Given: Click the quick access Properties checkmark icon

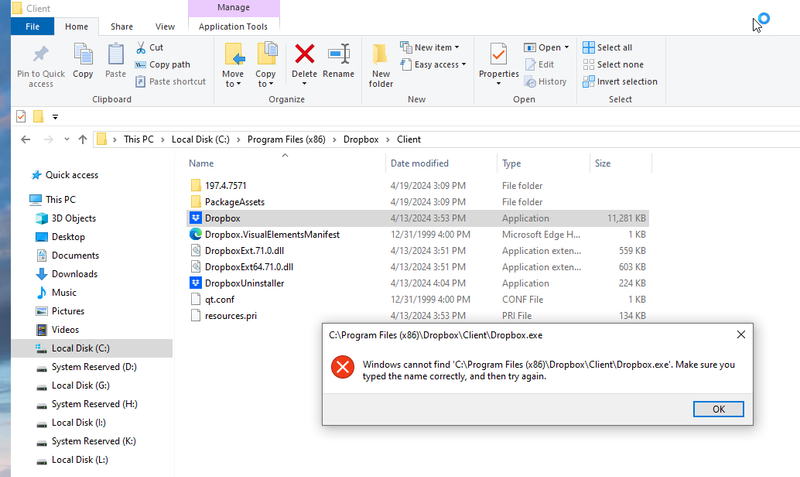Looking at the screenshot, I should (21, 117).
